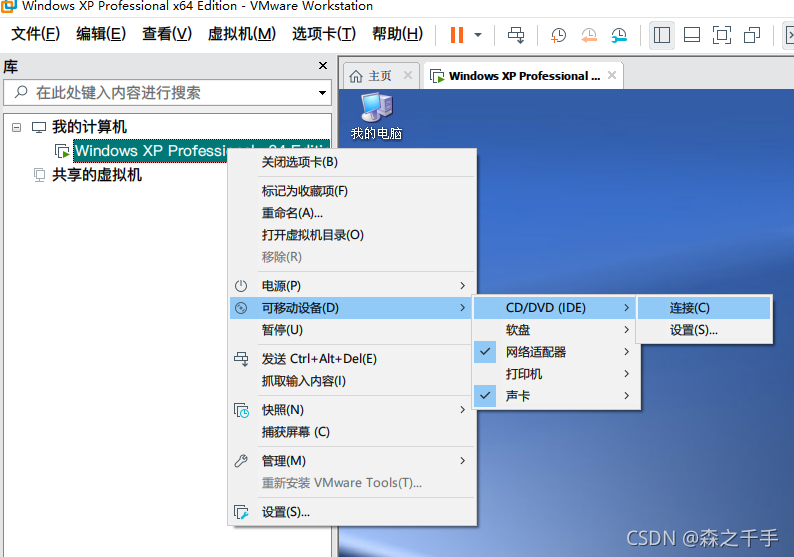This screenshot has width=794, height=557.
Task: Open the 打印机 printer submenu
Action: 557,374
